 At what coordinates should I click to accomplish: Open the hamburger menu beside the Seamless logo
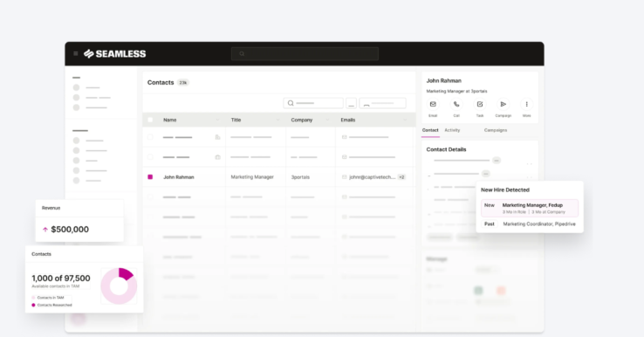point(76,54)
